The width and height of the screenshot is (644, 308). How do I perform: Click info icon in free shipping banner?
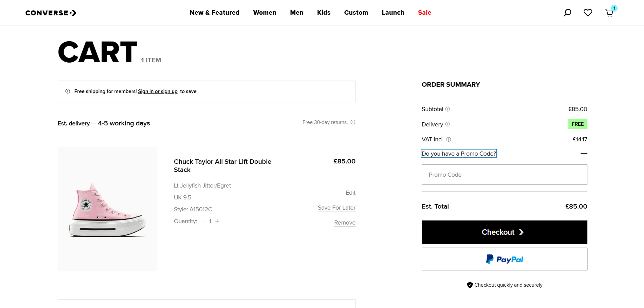(x=67, y=91)
